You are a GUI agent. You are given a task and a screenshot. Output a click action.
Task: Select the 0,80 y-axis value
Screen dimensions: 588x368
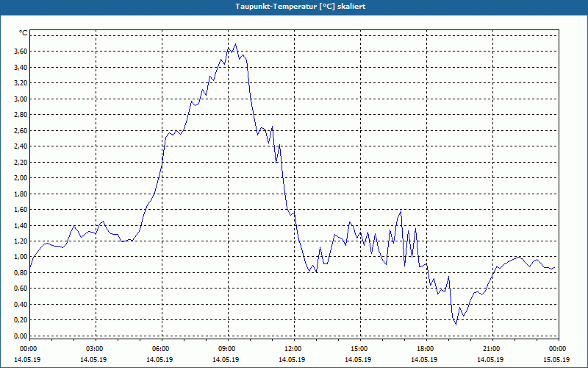(21, 272)
